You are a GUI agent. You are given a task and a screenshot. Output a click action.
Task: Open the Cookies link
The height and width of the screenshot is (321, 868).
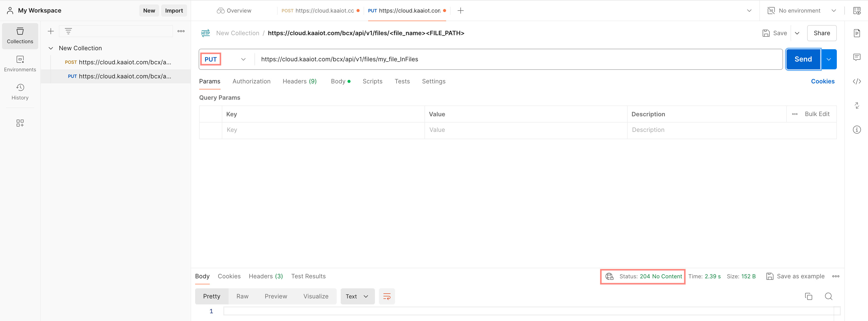click(822, 81)
